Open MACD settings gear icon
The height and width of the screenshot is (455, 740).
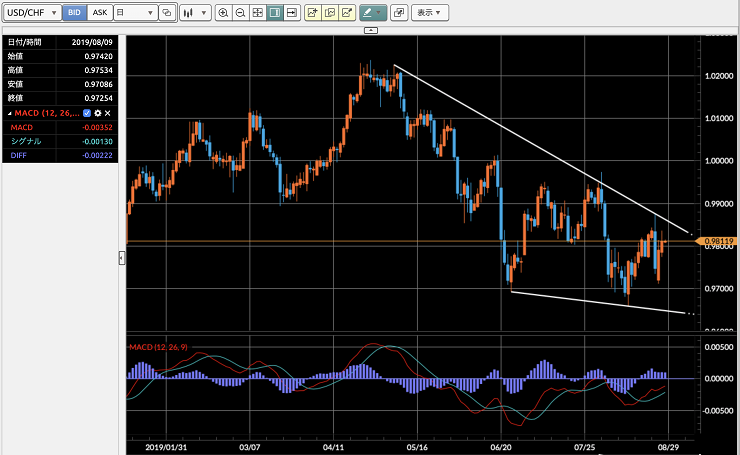click(x=98, y=113)
